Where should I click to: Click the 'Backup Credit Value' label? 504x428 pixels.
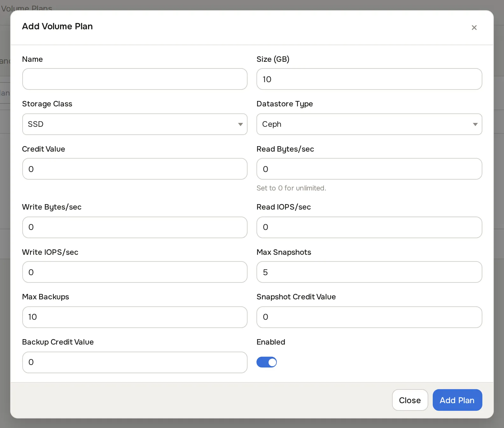pyautogui.click(x=58, y=342)
